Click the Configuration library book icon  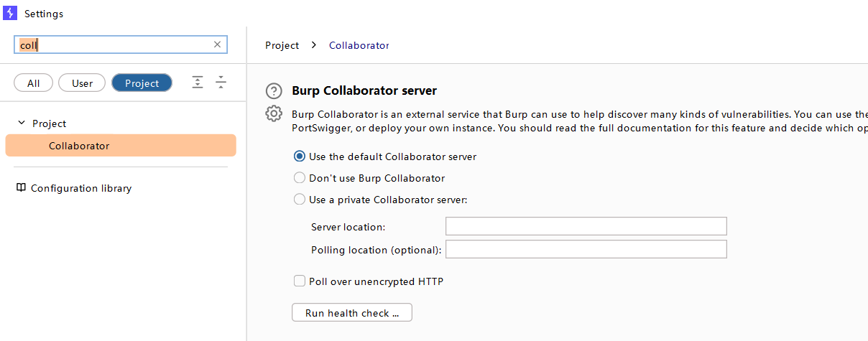coord(21,188)
